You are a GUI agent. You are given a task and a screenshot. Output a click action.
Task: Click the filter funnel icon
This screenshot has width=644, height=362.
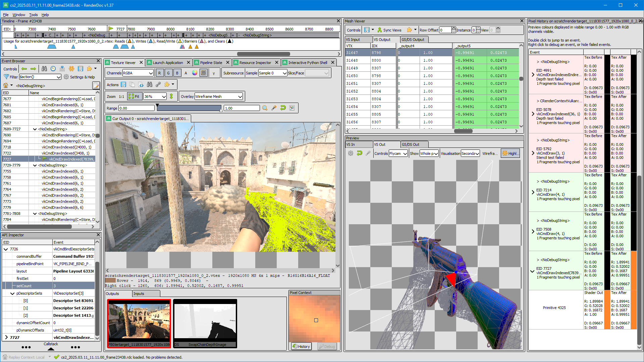[6, 77]
